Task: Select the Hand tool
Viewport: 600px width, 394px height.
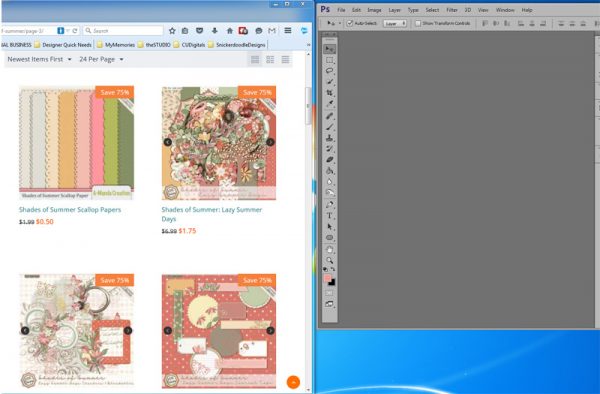Action: coord(329,250)
